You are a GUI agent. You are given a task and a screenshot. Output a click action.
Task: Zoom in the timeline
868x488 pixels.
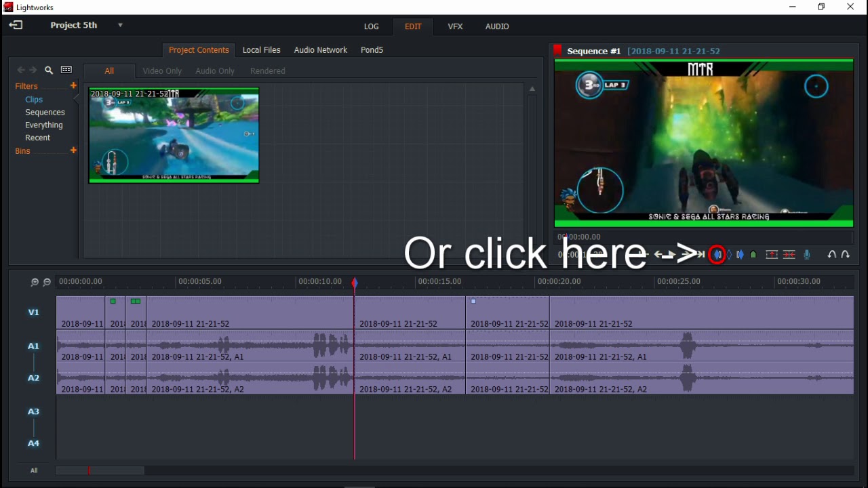(35, 282)
